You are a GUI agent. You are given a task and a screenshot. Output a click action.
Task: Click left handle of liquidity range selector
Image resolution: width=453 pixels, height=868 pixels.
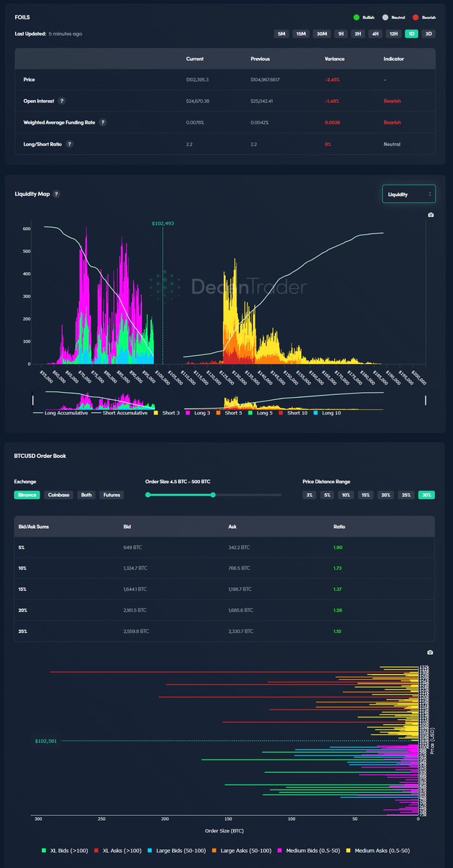pyautogui.click(x=33, y=399)
